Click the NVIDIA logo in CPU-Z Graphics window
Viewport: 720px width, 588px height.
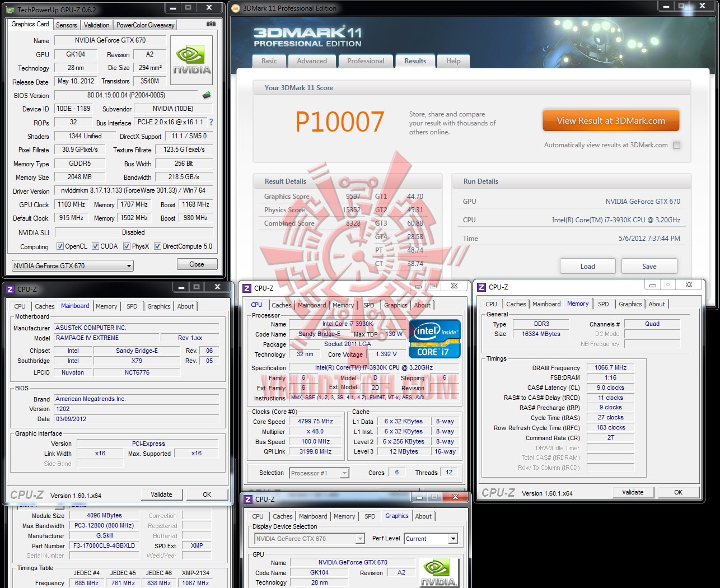(438, 572)
